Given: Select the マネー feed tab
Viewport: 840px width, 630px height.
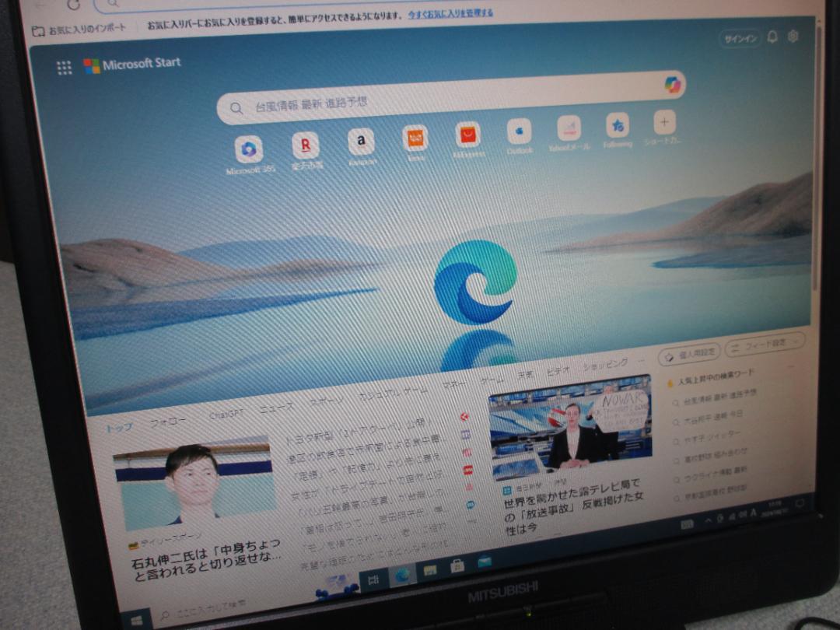Looking at the screenshot, I should click(453, 384).
